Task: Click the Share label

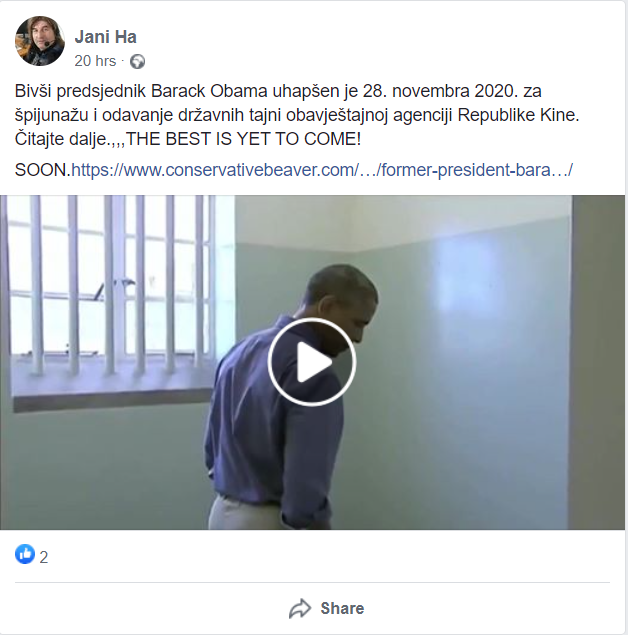Action: 342,608
